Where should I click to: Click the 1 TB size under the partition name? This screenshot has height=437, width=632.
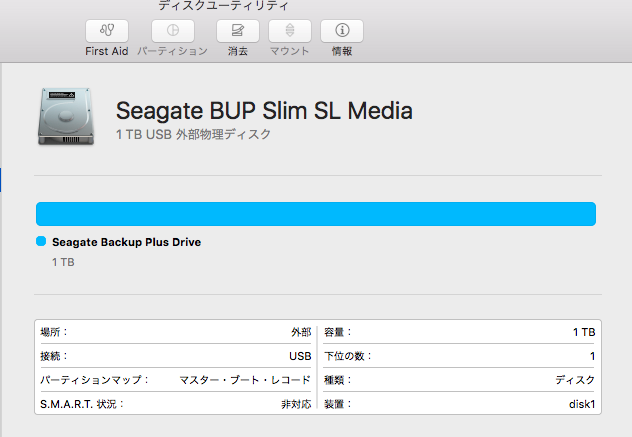(x=63, y=262)
